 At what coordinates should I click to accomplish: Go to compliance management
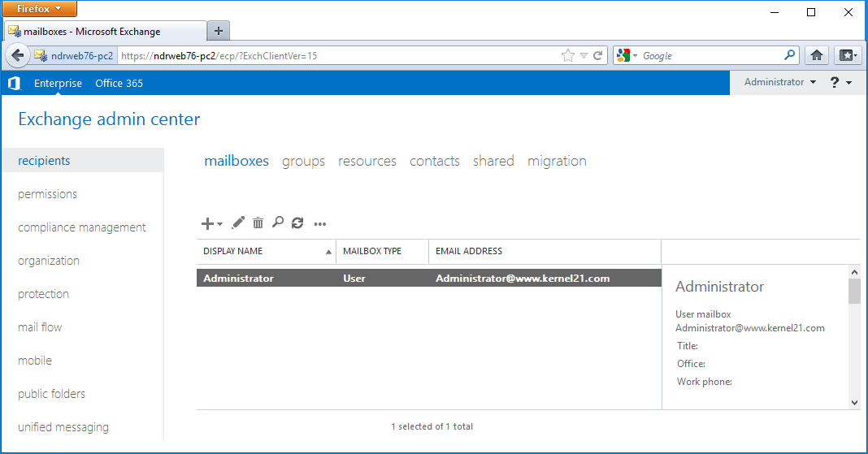82,227
